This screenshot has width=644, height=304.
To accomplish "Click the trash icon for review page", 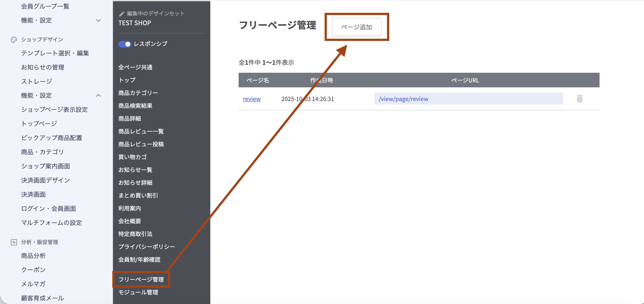I will (x=579, y=99).
